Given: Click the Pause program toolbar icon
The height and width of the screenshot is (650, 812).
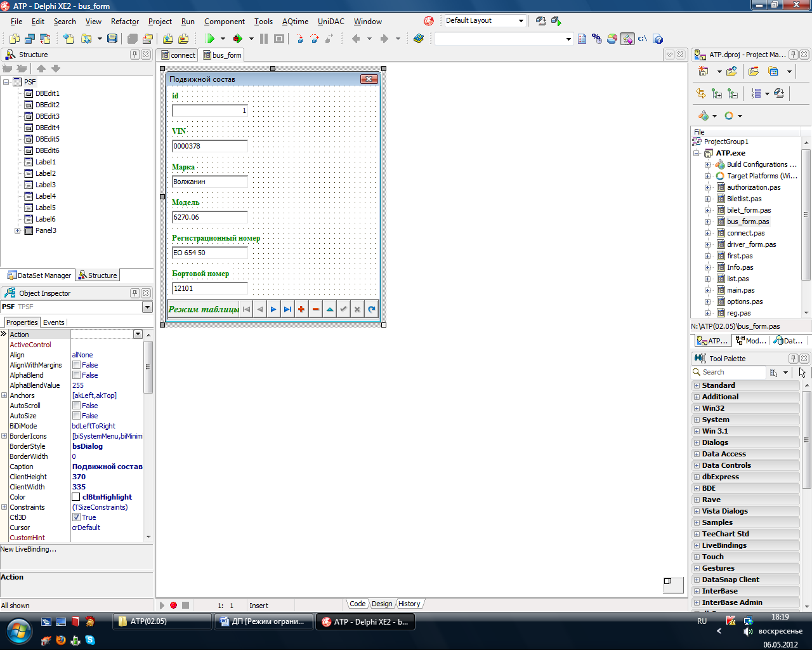Looking at the screenshot, I should pos(264,39).
